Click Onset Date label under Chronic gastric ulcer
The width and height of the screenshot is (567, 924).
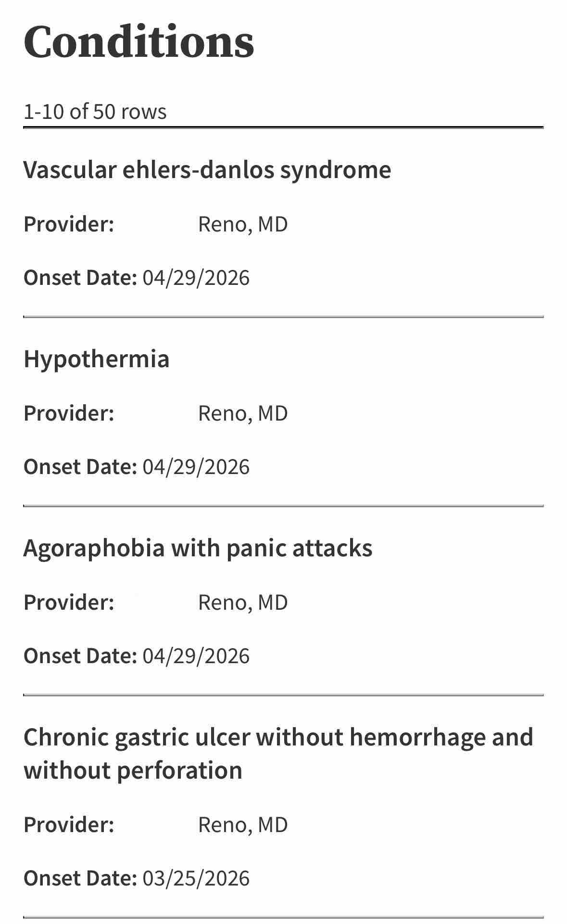click(80, 879)
